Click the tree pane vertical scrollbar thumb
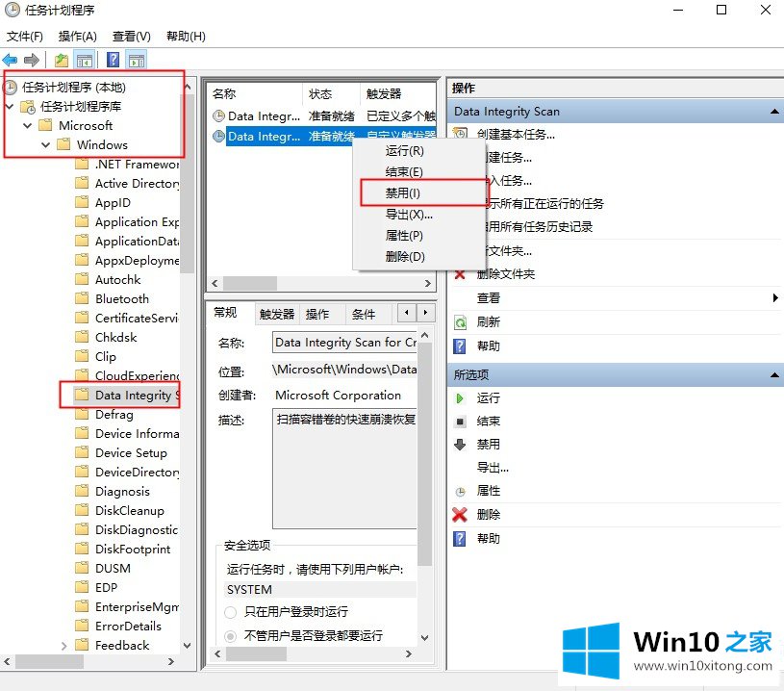 click(188, 183)
